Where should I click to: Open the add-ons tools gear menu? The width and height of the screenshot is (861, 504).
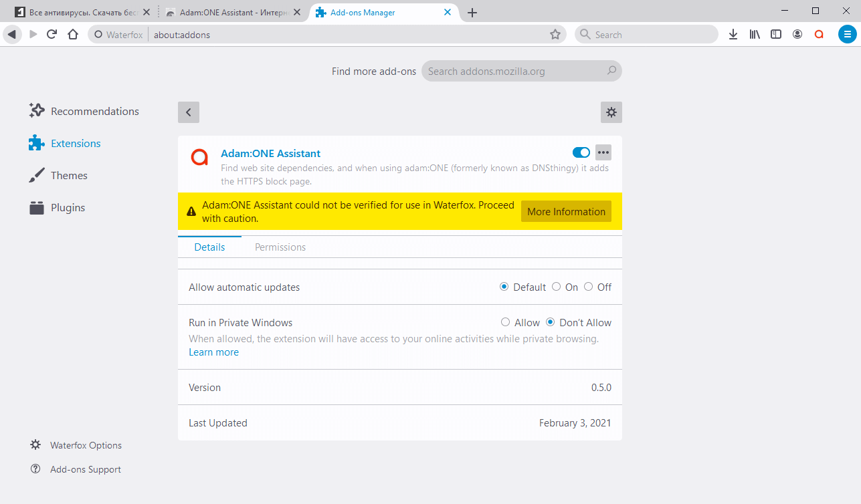[611, 112]
